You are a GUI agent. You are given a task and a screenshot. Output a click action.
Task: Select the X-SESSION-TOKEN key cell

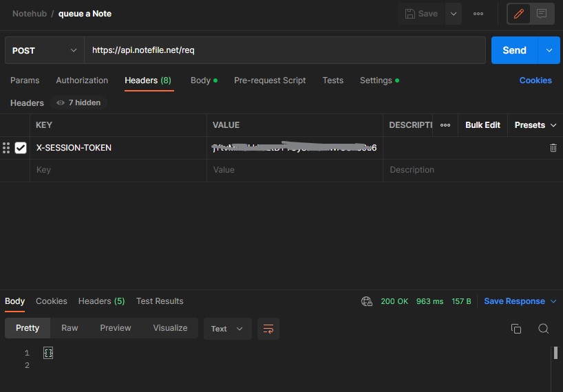(118, 148)
